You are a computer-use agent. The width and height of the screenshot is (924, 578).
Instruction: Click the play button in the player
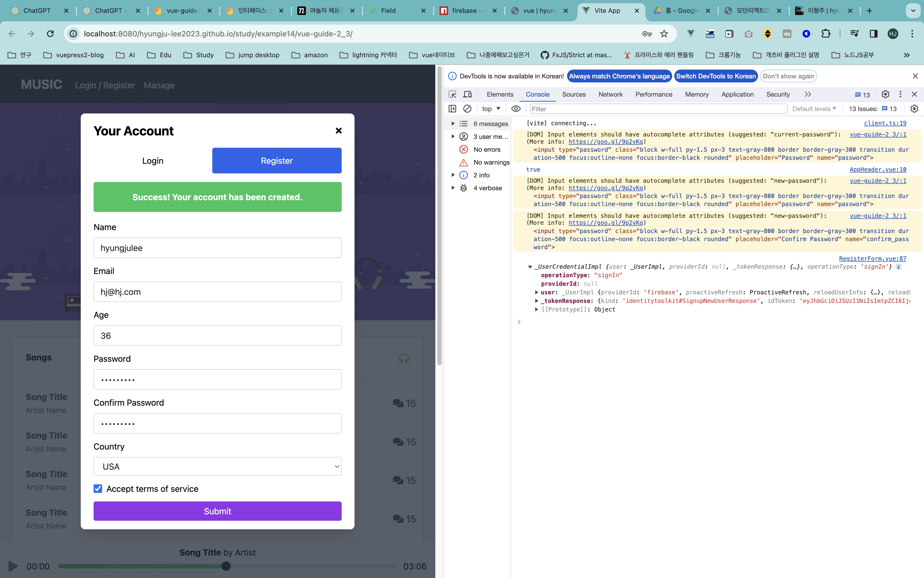pyautogui.click(x=13, y=566)
